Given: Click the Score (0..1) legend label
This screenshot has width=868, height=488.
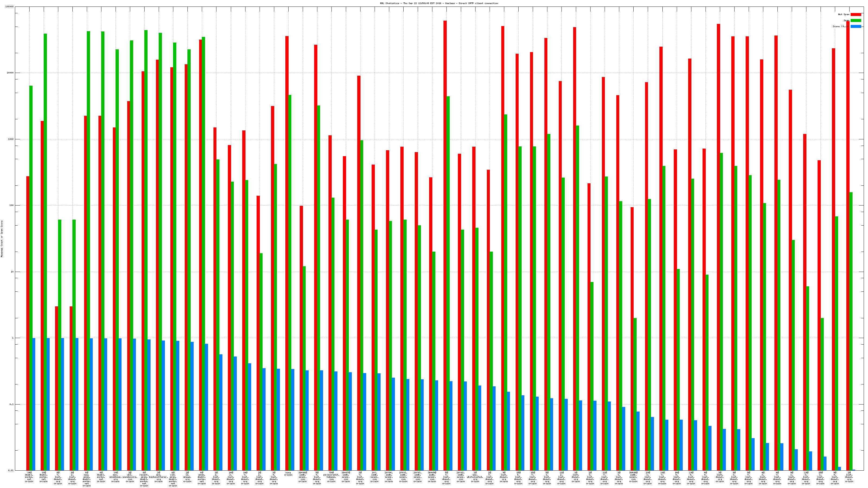Looking at the screenshot, I should pyautogui.click(x=841, y=26).
